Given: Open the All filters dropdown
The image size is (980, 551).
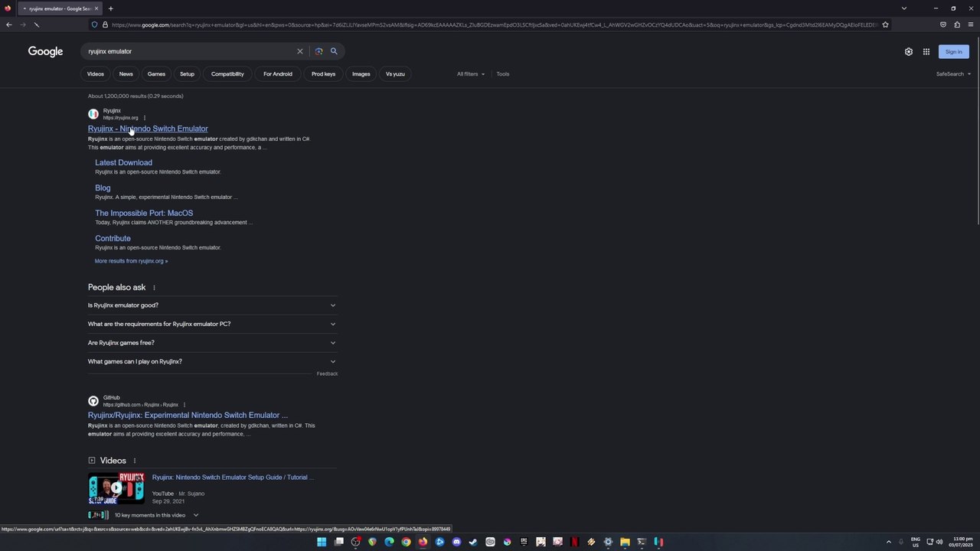Looking at the screenshot, I should pos(471,74).
